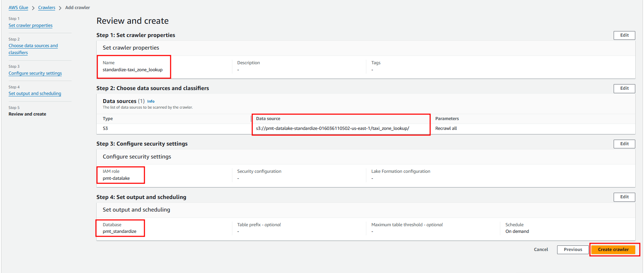The height and width of the screenshot is (273, 644).
Task: Open Choose data sources and classifiers step
Action: click(x=33, y=46)
